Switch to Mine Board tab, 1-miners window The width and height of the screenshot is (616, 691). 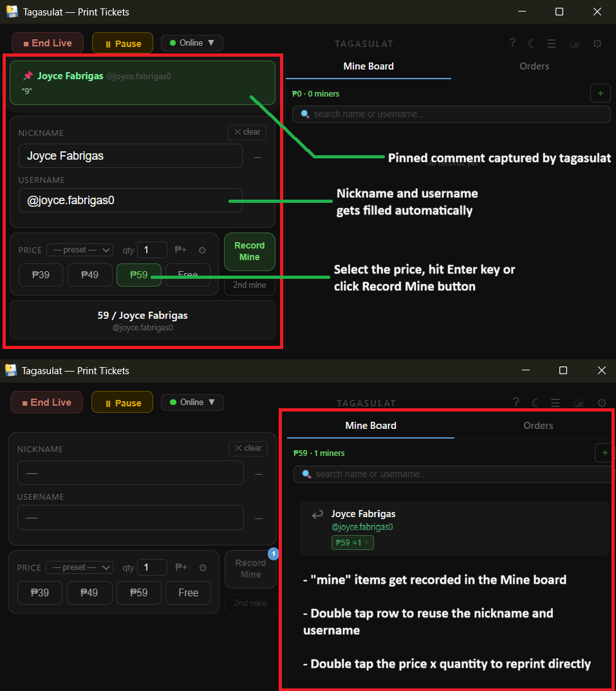coord(371,425)
